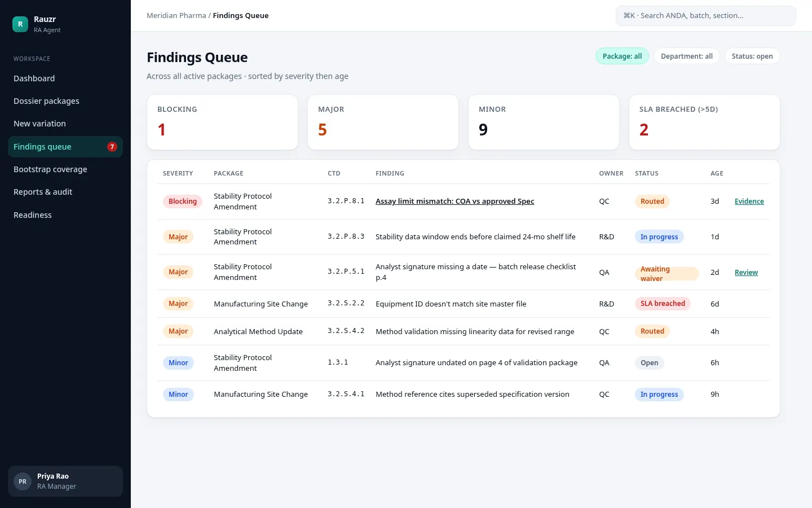
Task: Click Analytical Method Update package cell
Action: 258,331
